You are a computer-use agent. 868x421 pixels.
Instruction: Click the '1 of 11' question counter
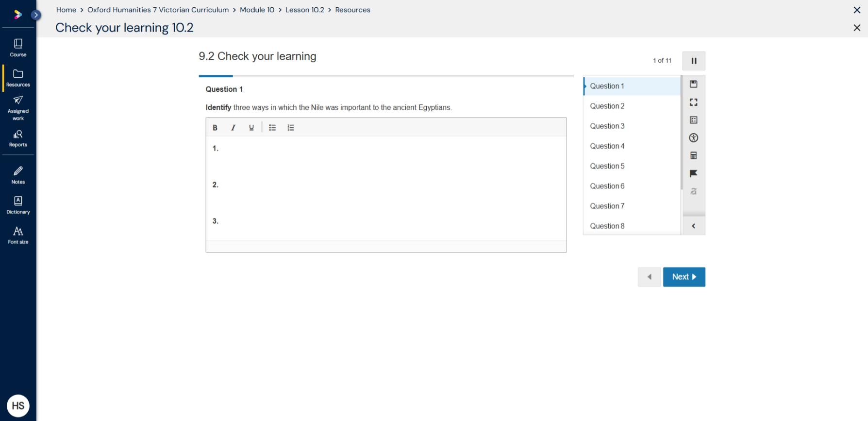(x=662, y=61)
